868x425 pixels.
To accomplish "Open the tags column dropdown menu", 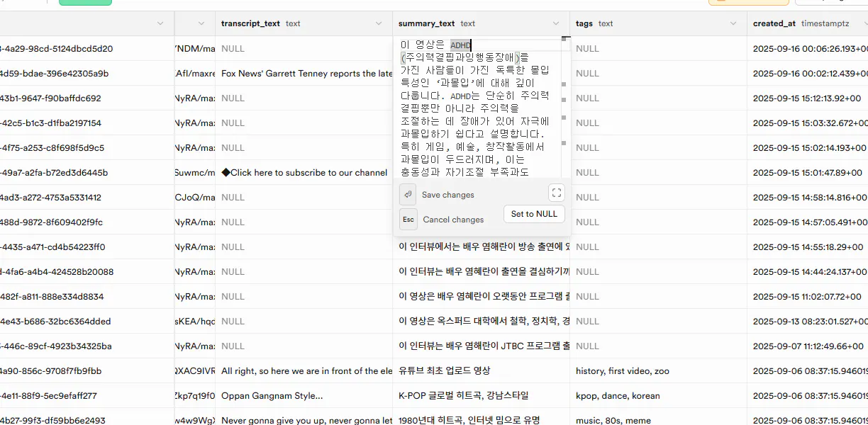I will click(734, 23).
